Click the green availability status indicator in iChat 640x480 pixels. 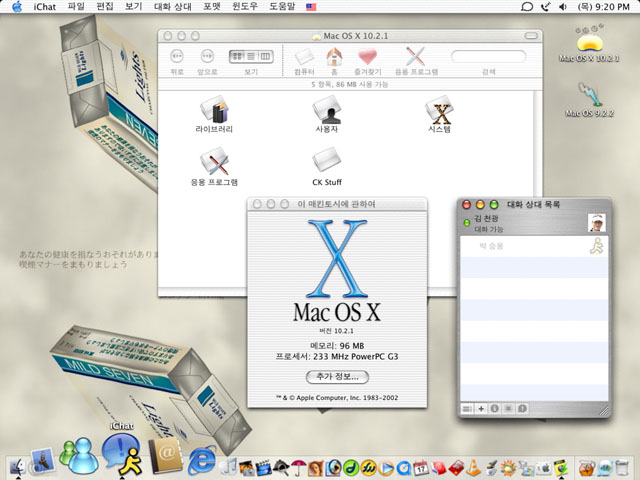(x=466, y=222)
